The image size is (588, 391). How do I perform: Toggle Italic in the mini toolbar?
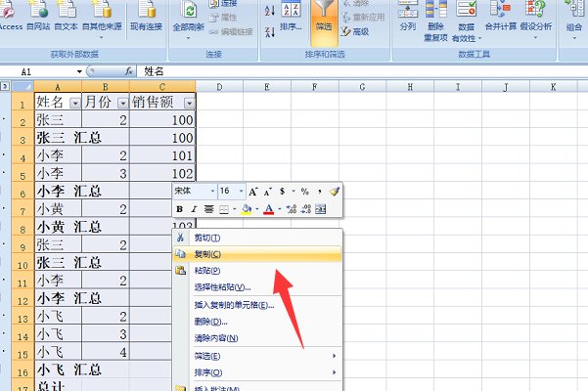(x=194, y=209)
